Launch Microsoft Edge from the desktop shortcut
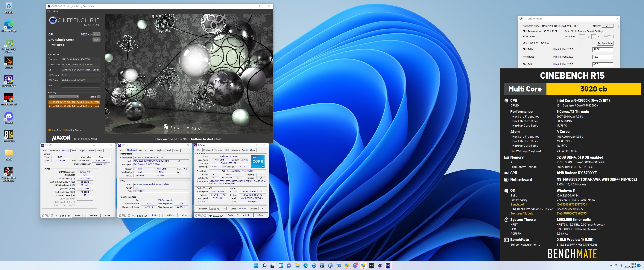The height and width of the screenshot is (270, 644). click(x=9, y=26)
